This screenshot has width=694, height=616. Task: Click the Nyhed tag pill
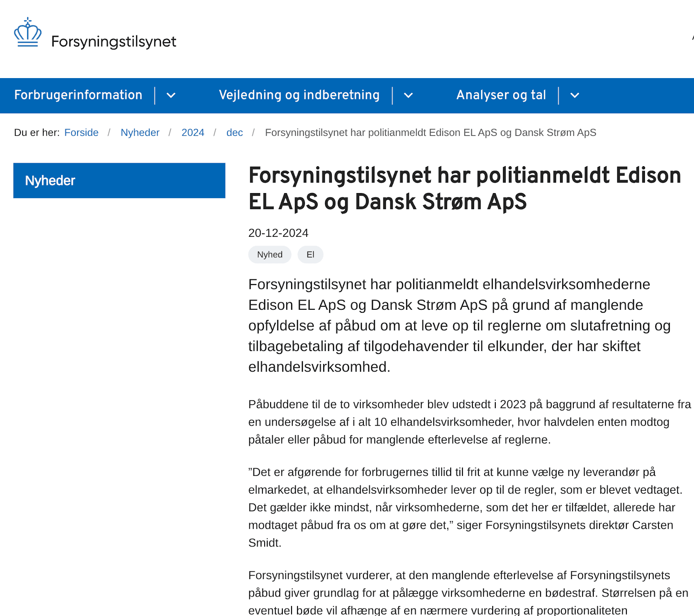(270, 255)
